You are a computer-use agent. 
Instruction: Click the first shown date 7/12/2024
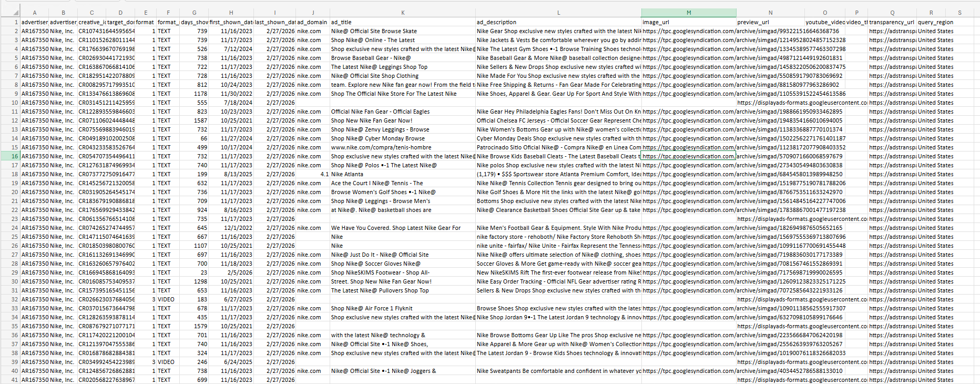(x=231, y=49)
